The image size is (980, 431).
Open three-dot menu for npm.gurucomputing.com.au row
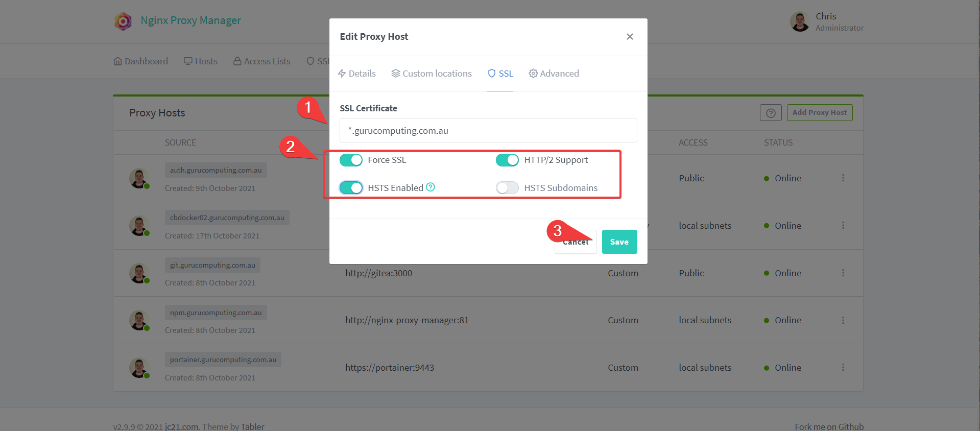pos(843,320)
